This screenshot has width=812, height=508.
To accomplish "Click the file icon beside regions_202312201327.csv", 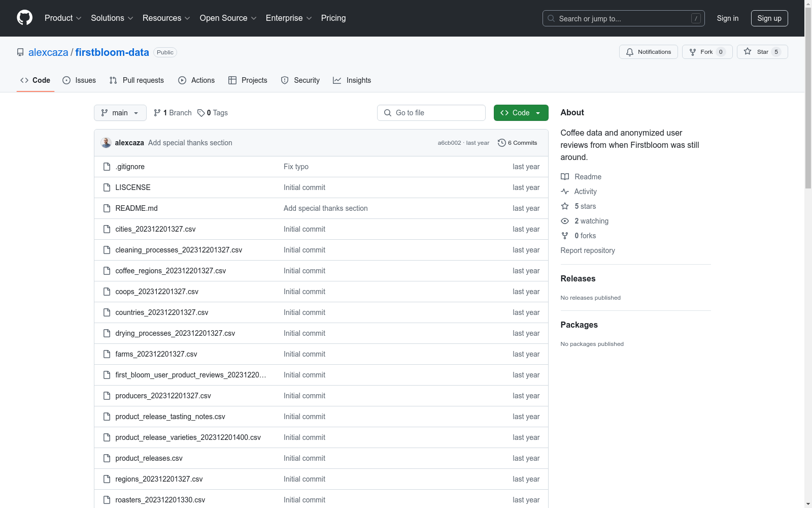I will [x=107, y=479].
